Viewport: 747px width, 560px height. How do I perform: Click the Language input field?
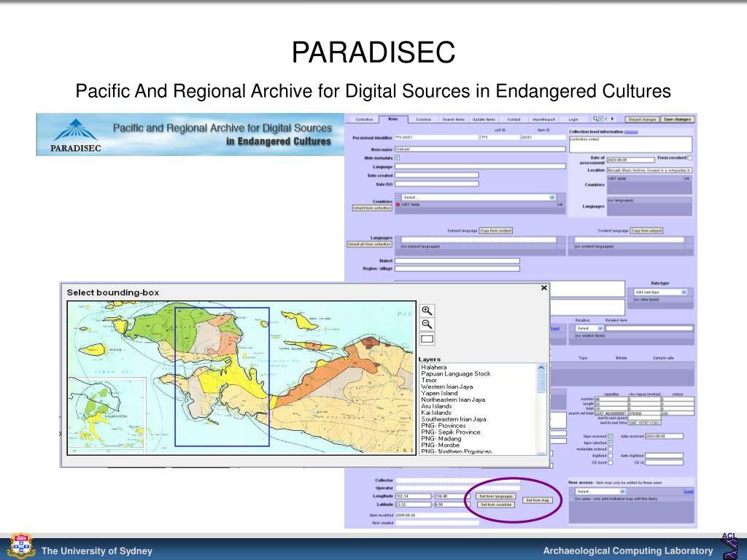(x=480, y=166)
